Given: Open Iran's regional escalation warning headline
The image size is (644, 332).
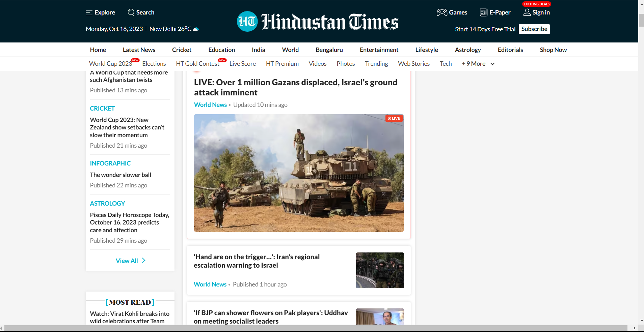Looking at the screenshot, I should 257,261.
